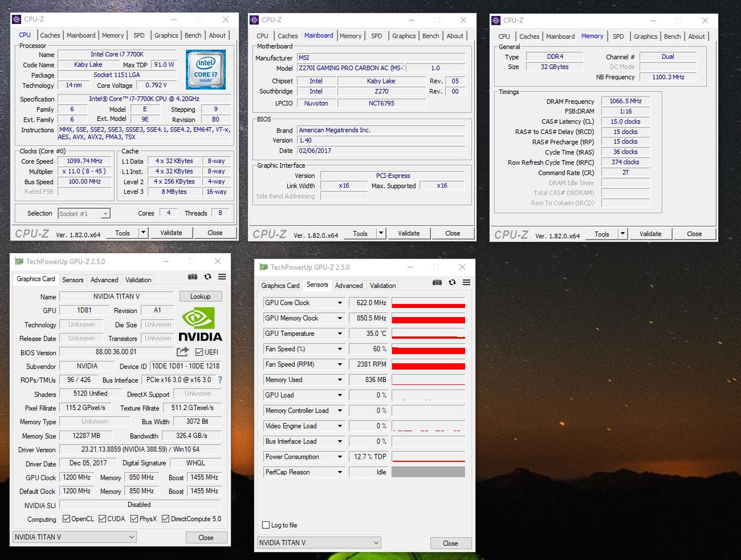Switch to the About tab in the CPU-Z Memory window
The width and height of the screenshot is (741, 560).
[697, 36]
